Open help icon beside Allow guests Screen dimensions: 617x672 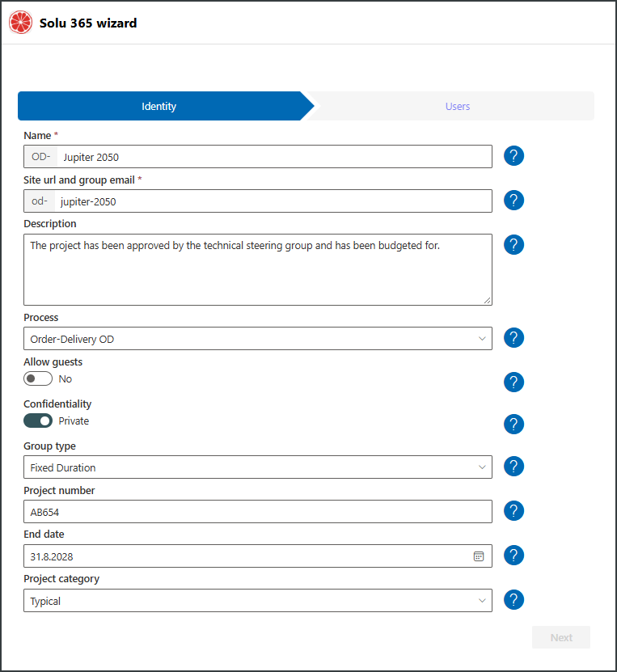(x=513, y=382)
